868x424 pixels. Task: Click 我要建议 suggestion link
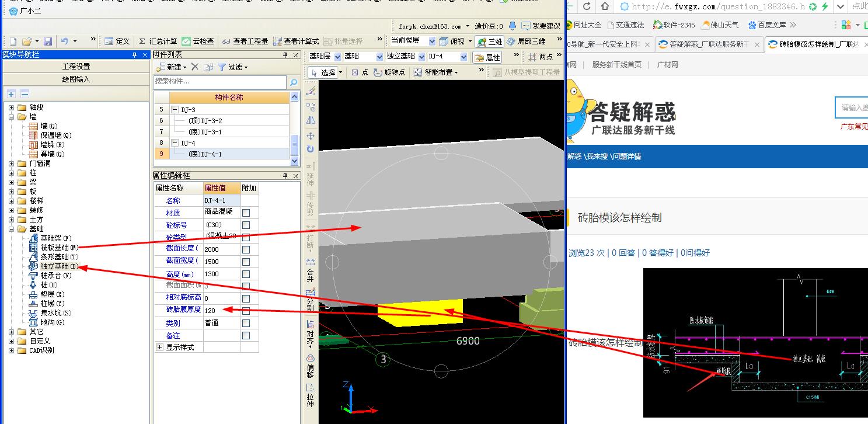541,26
